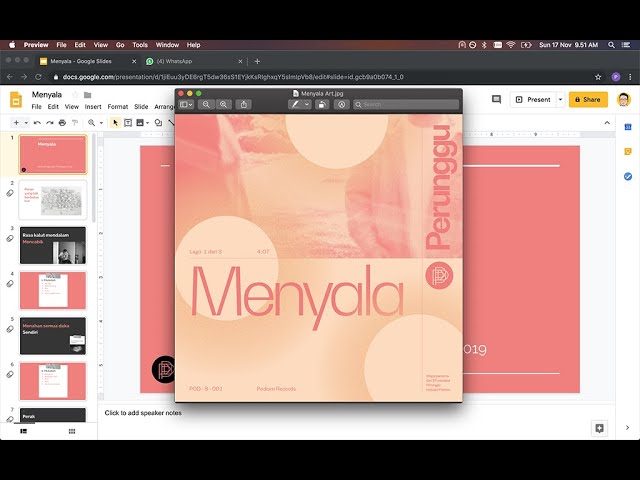This screenshot has width=640, height=480.
Task: Click the Chrome reload button
Action: coord(38,77)
